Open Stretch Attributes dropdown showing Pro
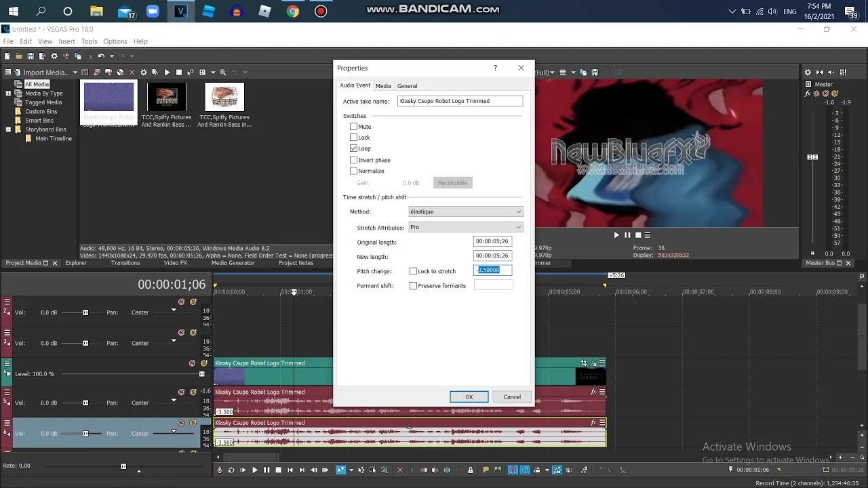The image size is (868, 488). click(465, 227)
